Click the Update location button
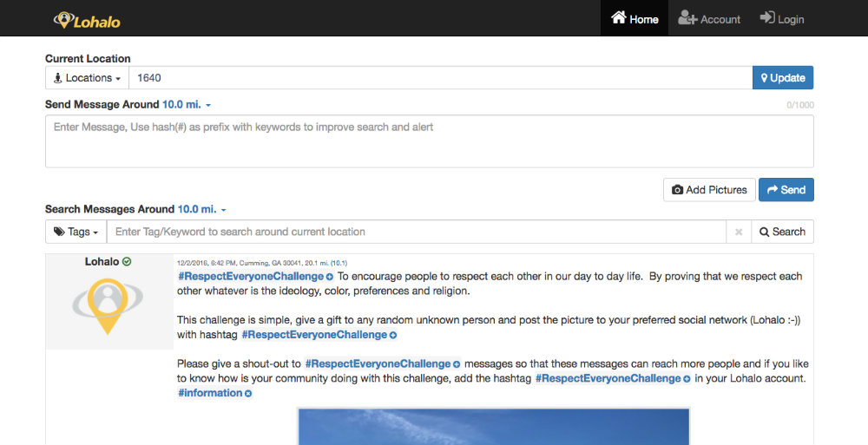 783,78
